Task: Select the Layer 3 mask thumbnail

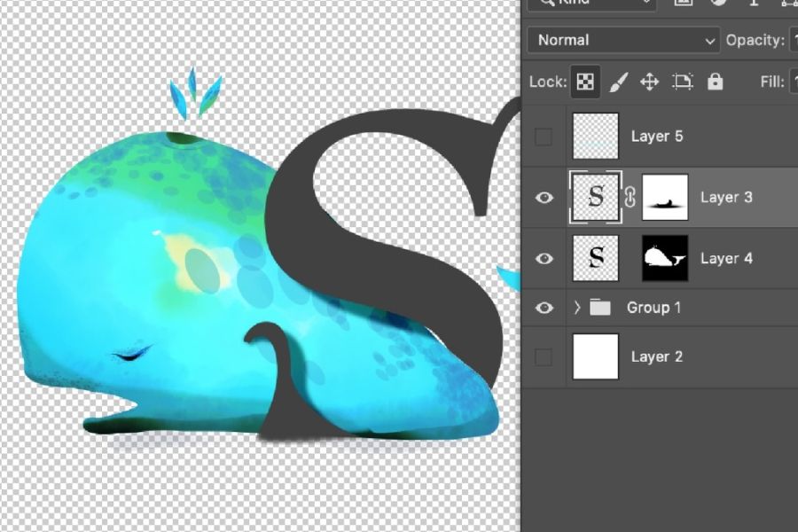Action: pyautogui.click(x=665, y=198)
